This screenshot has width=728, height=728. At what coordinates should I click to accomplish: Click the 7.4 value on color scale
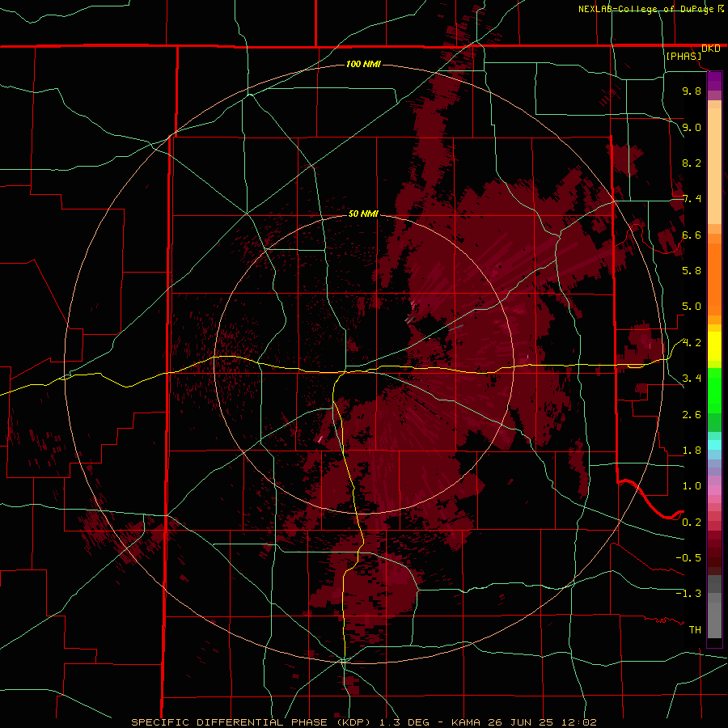692,199
